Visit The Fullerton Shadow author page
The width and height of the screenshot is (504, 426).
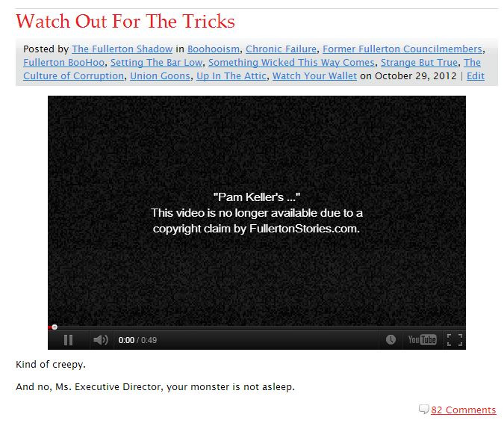coord(122,49)
